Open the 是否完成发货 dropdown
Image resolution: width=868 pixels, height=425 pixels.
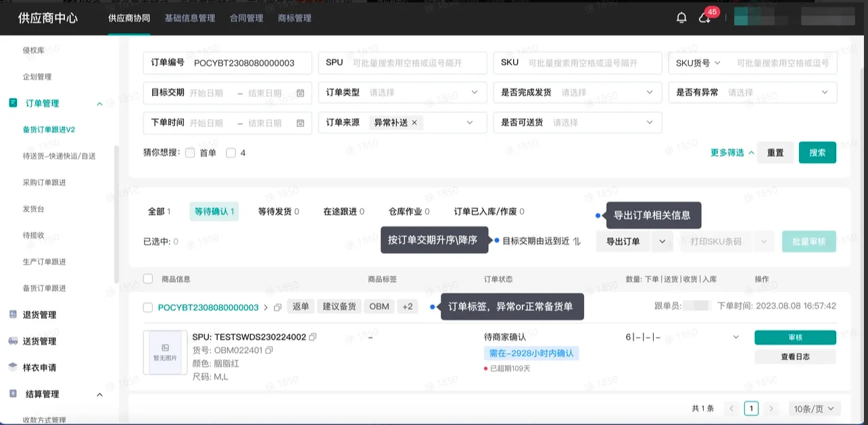(577, 92)
